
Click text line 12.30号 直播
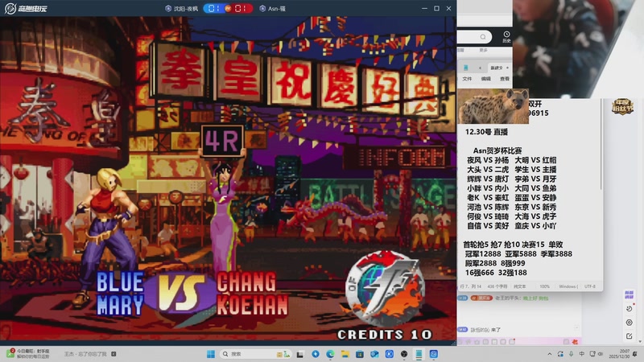486,132
